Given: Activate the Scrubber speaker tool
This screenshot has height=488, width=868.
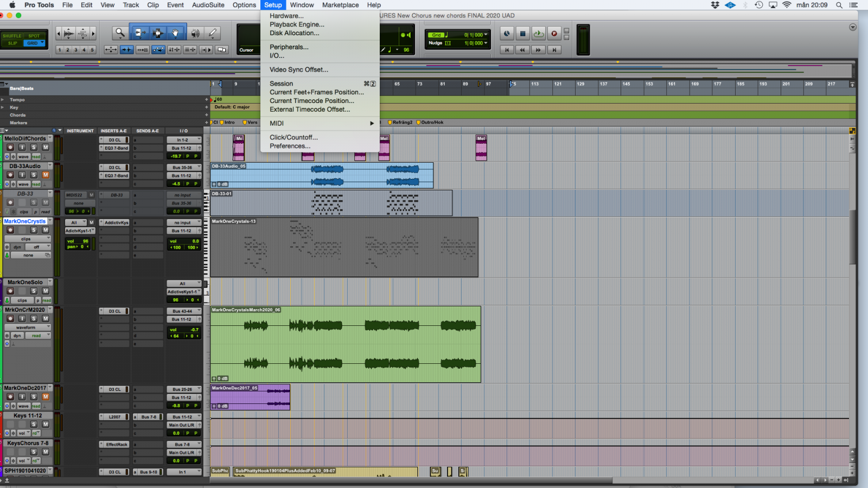Looking at the screenshot, I should point(195,33).
